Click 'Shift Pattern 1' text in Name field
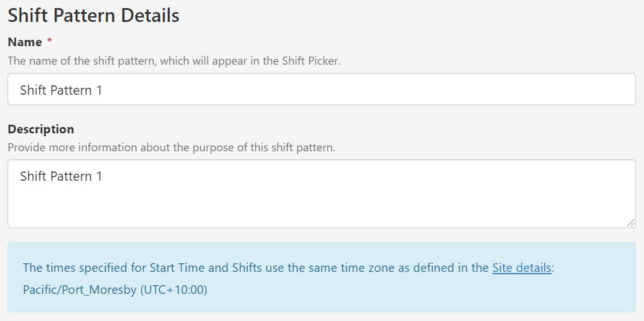The width and height of the screenshot is (644, 321). pyautogui.click(x=61, y=90)
